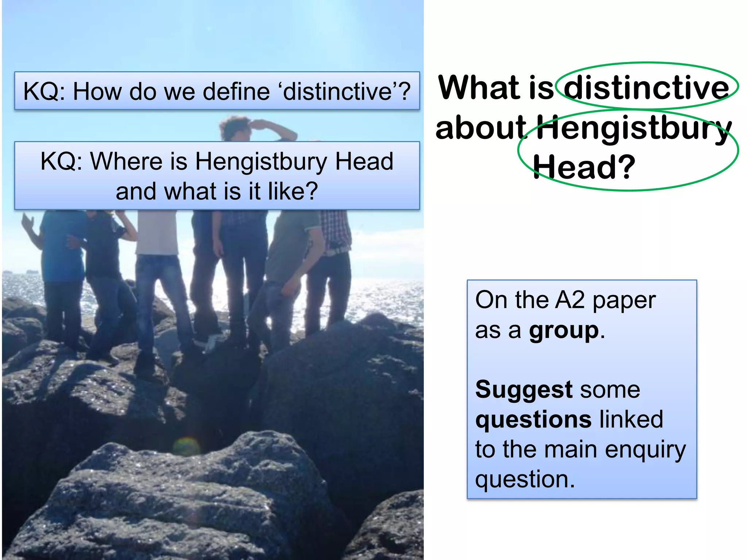Click the 'KQ: Where is Hengistbury Head' box
747x560 pixels.
pyautogui.click(x=217, y=176)
